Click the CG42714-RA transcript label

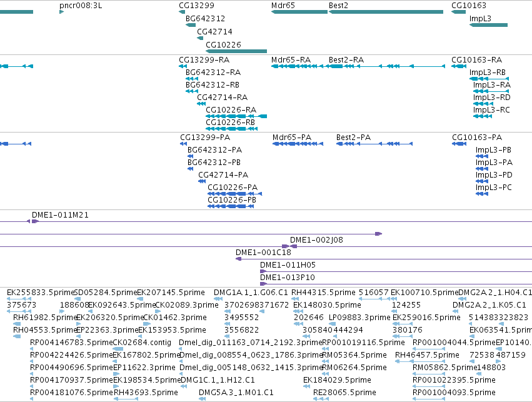pos(223,98)
